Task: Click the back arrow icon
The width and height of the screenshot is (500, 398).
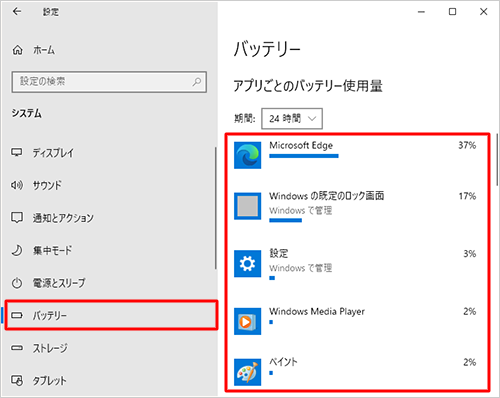Action: (x=17, y=12)
